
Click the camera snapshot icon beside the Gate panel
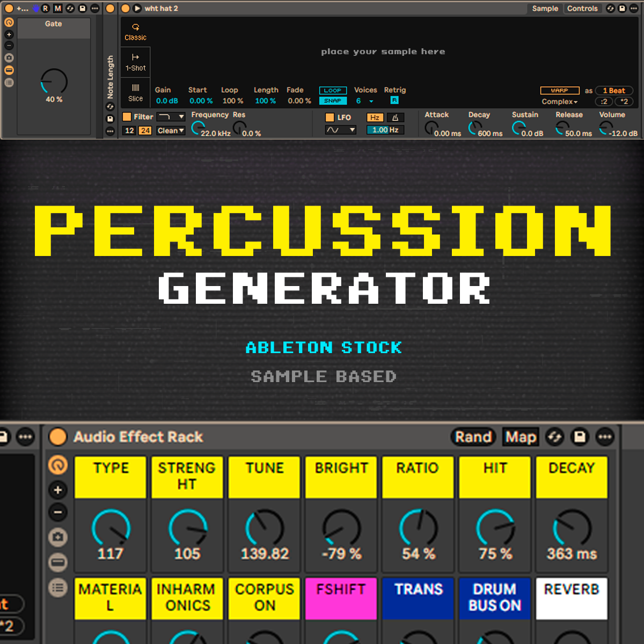[9, 57]
